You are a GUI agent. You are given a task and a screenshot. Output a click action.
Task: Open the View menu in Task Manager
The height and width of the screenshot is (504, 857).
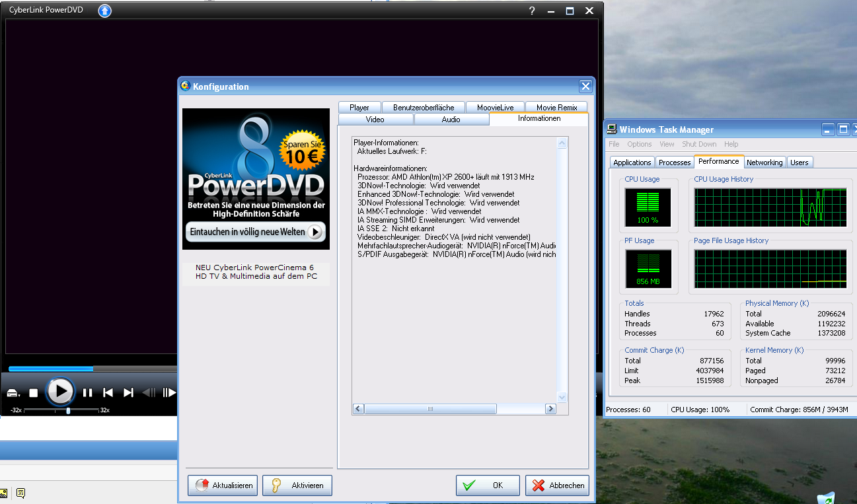(667, 144)
